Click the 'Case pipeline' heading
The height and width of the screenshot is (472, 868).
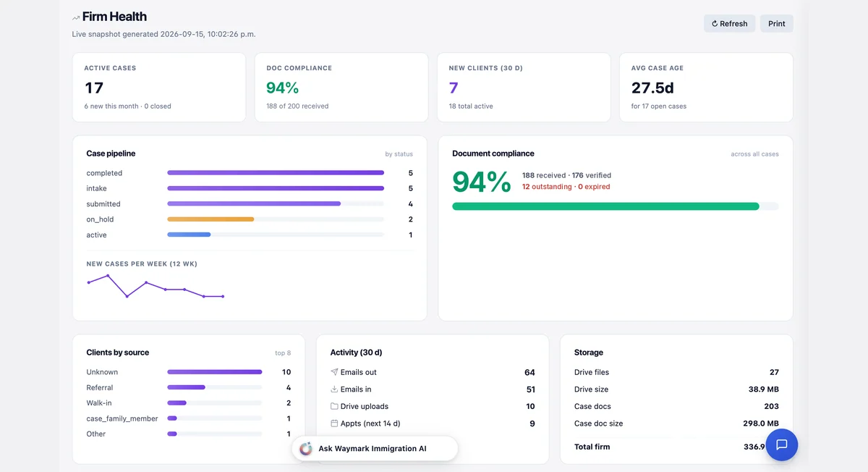tap(111, 153)
